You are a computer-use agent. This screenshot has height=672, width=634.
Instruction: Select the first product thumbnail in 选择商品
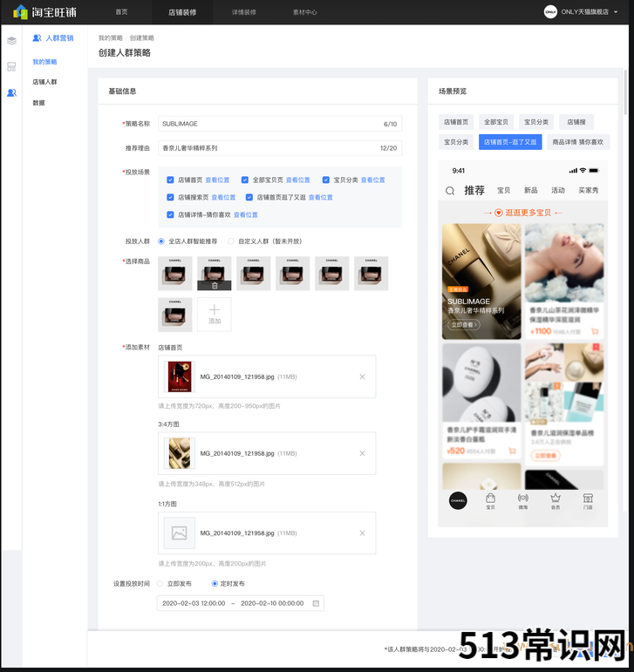coord(175,274)
